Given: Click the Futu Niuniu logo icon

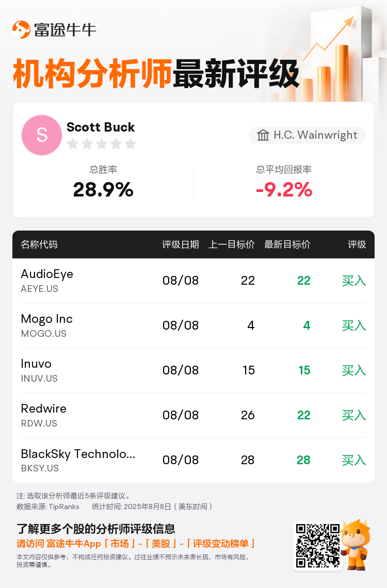Looking at the screenshot, I should pos(21,29).
